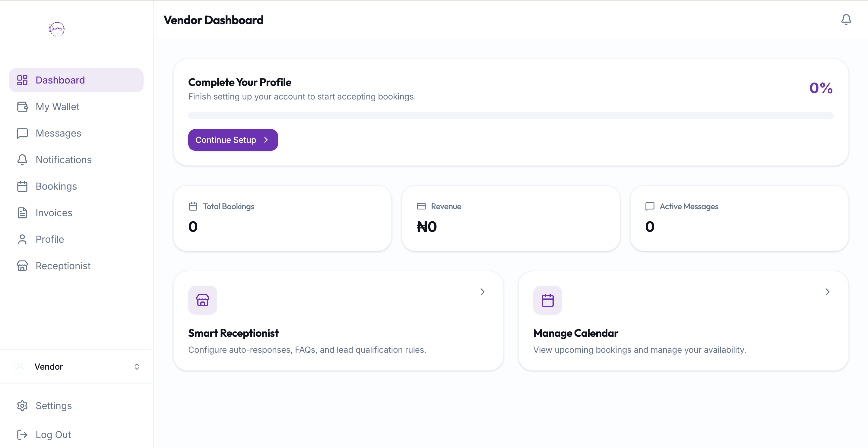Click the chat bubble icon beside Messages

(x=22, y=133)
